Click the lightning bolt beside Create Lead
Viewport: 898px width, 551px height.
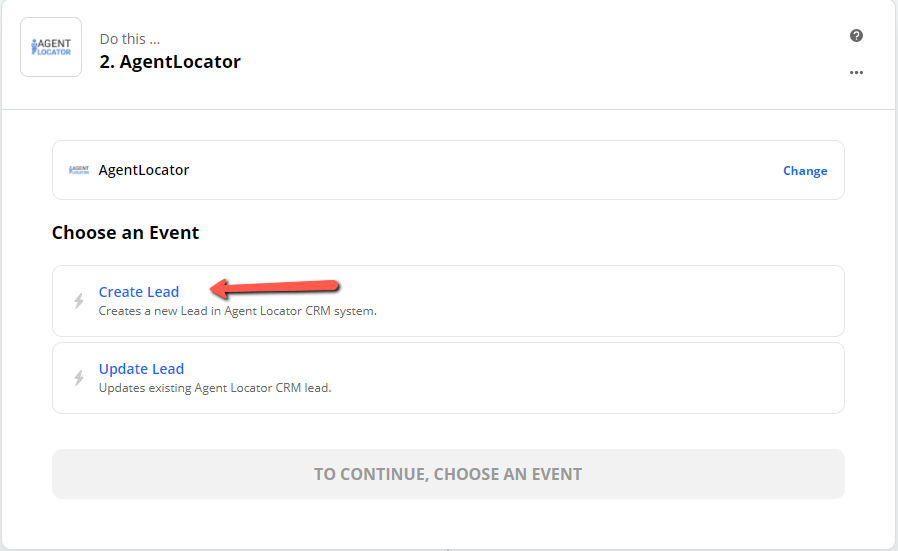[79, 301]
